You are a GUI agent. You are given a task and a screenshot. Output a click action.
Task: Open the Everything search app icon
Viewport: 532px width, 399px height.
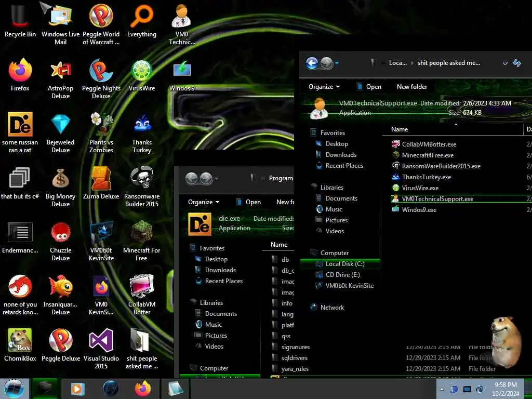[x=142, y=21]
